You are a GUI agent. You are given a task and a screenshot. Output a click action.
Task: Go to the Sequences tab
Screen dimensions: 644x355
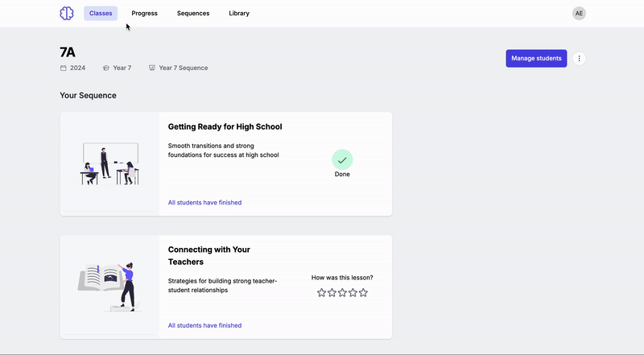tap(193, 14)
